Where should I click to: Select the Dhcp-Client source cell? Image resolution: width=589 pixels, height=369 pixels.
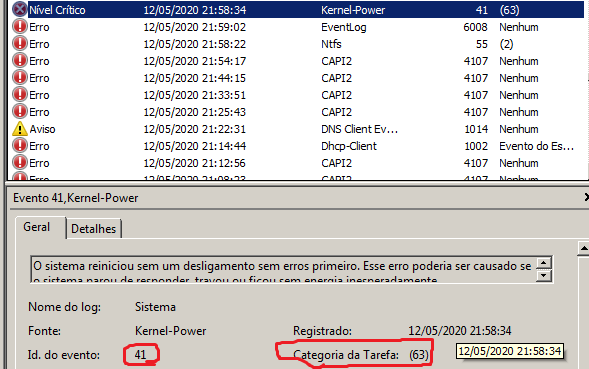(x=349, y=146)
